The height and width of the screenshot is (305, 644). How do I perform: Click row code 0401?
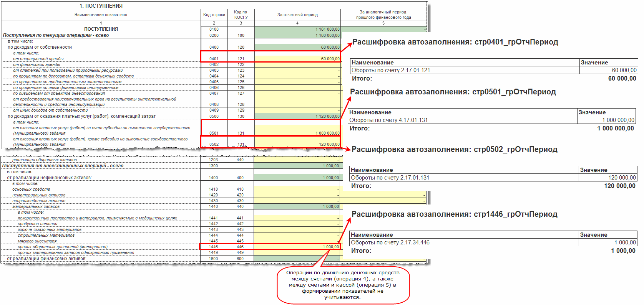[x=214, y=59]
